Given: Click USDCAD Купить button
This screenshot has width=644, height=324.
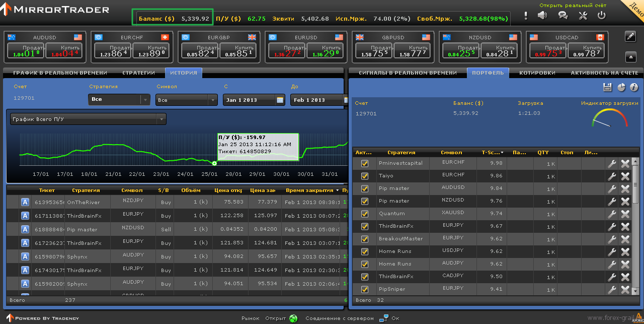Looking at the screenshot, I should [587, 50].
